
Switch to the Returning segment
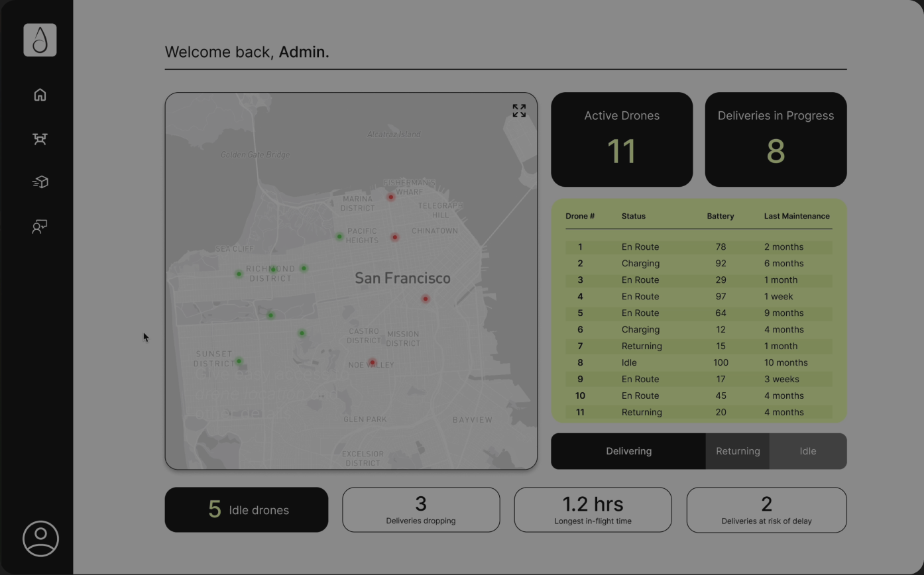pos(738,451)
